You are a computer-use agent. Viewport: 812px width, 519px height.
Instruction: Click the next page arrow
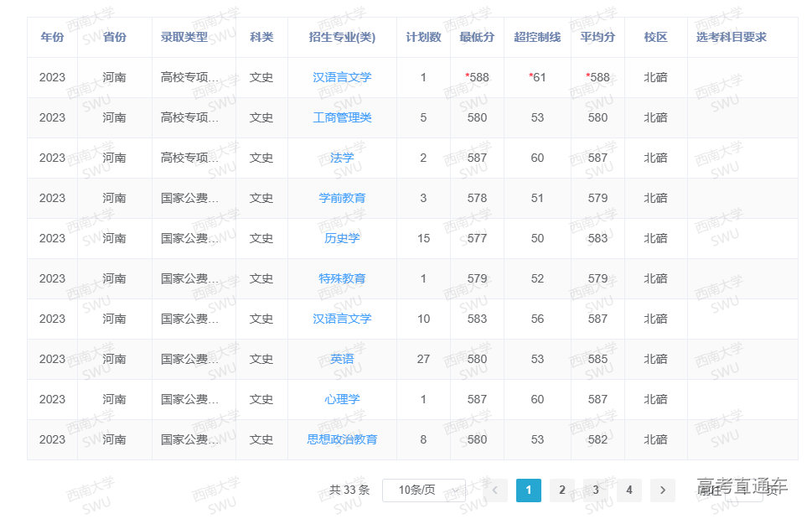pos(662,490)
